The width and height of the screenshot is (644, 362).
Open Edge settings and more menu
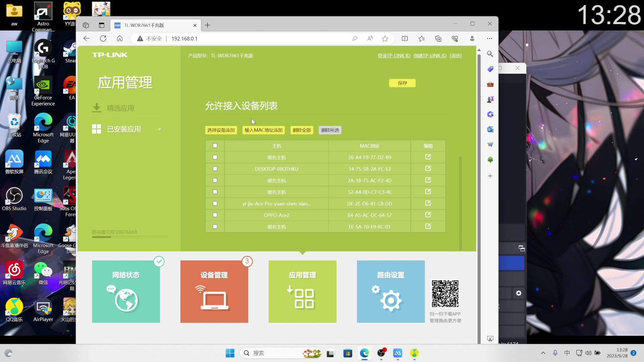click(489, 39)
